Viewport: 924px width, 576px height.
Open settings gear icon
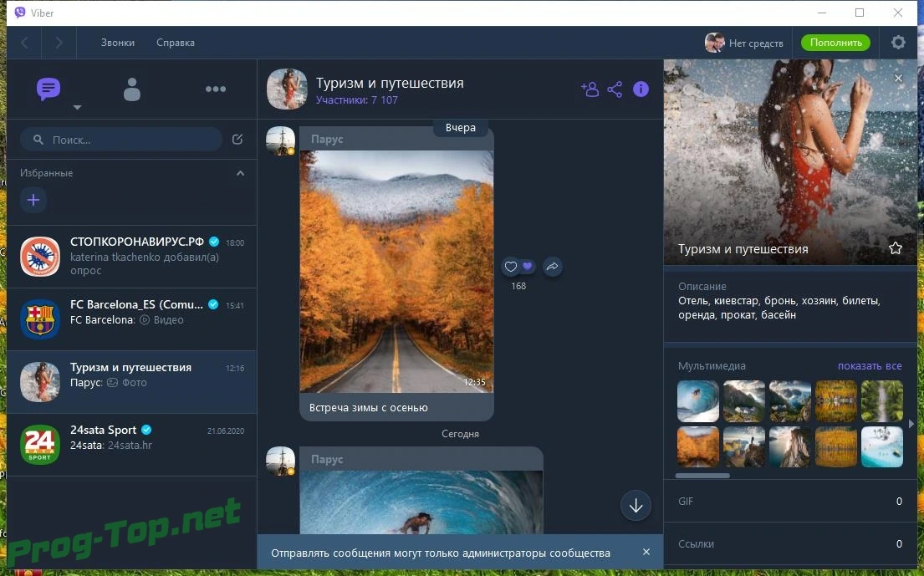[x=898, y=43]
